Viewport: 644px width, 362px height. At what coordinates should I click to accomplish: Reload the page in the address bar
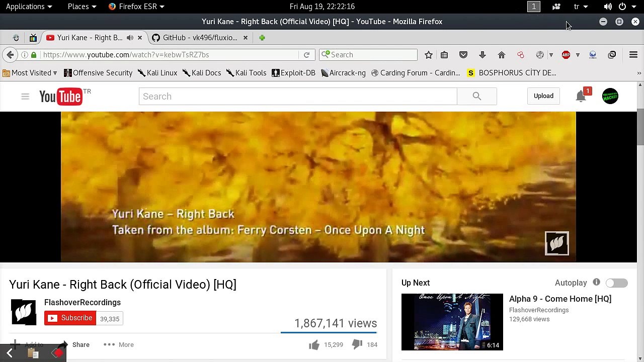coord(306,55)
